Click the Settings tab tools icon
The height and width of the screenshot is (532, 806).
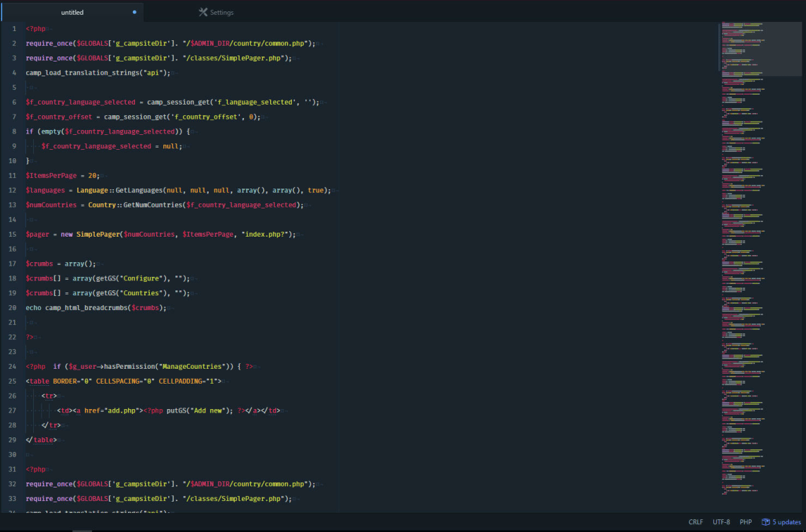(203, 12)
